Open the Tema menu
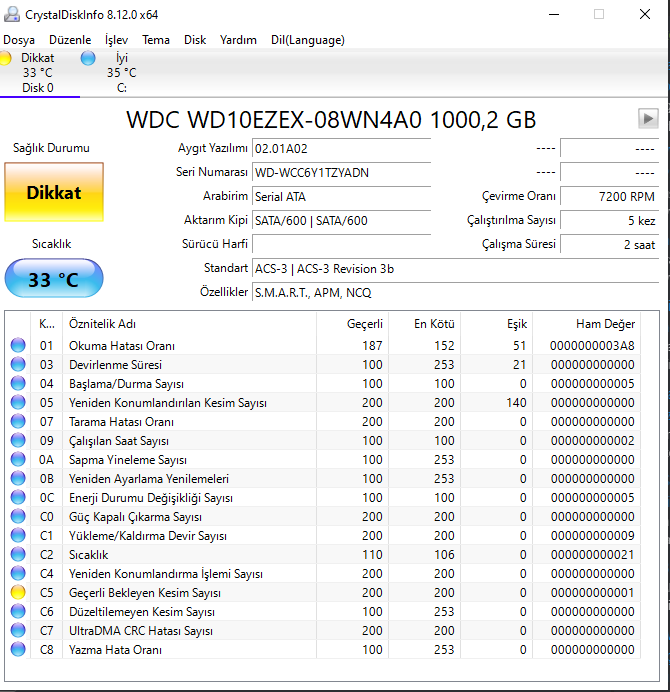Image resolution: width=670 pixels, height=692 pixels. [156, 40]
